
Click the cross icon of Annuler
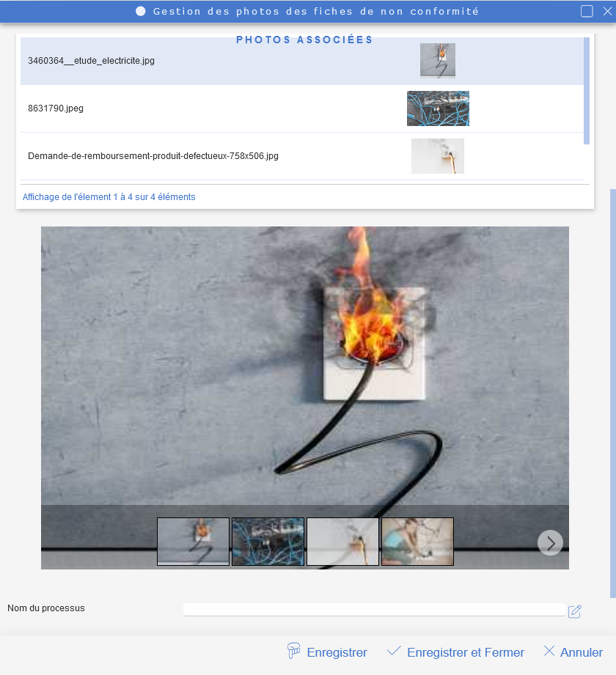(x=549, y=651)
